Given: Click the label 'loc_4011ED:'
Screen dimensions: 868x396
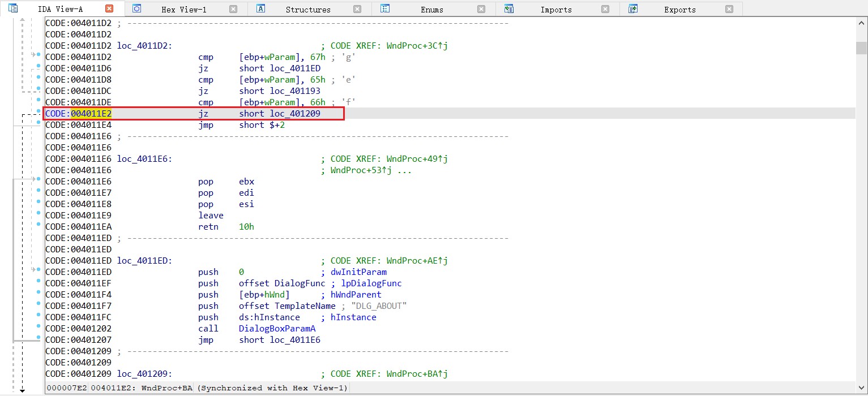Looking at the screenshot, I should tap(144, 261).
